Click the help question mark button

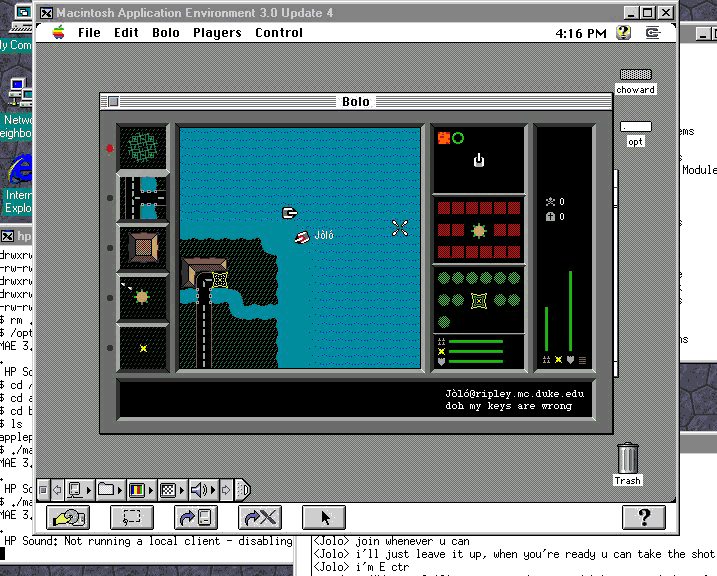643,517
